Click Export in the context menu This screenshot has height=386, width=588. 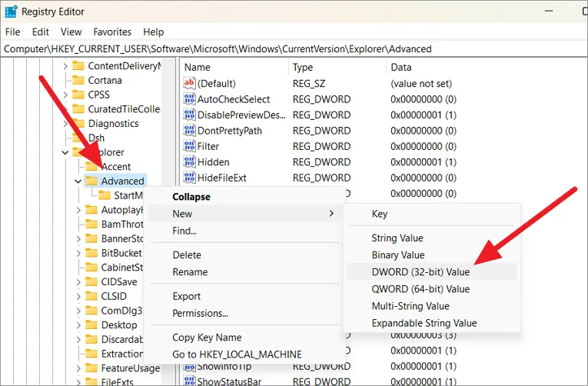[x=187, y=296]
